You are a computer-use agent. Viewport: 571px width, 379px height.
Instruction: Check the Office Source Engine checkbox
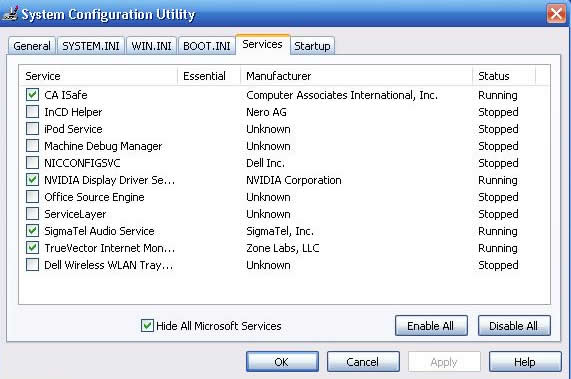pos(32,197)
